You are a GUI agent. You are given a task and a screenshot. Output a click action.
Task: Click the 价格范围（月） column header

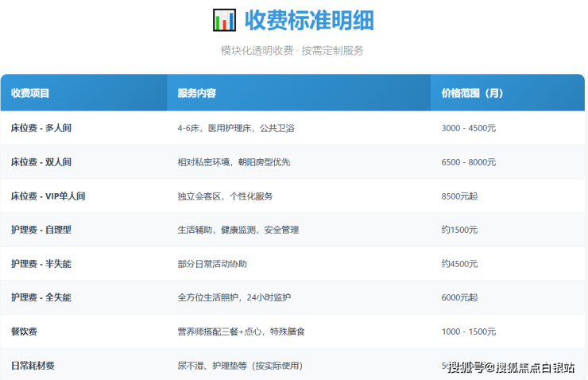472,93
